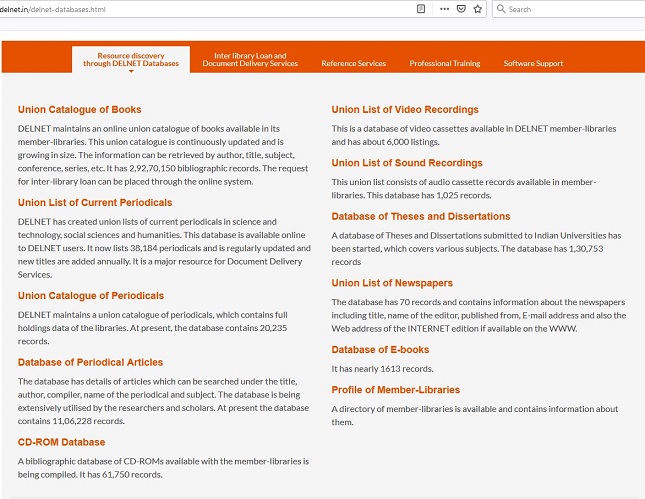The image size is (645, 499).
Task: Switch to Inter library Loan tab
Action: click(250, 59)
